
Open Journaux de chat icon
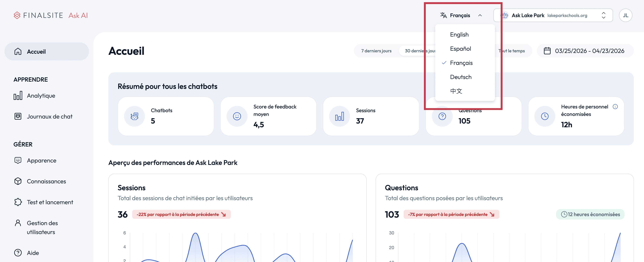pyautogui.click(x=18, y=116)
